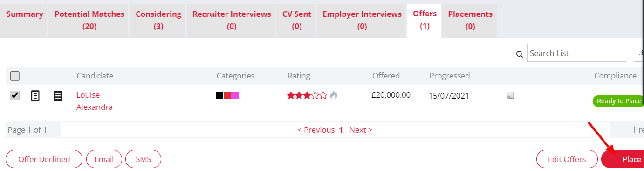Open page size dropdown beside Search List

(x=639, y=53)
